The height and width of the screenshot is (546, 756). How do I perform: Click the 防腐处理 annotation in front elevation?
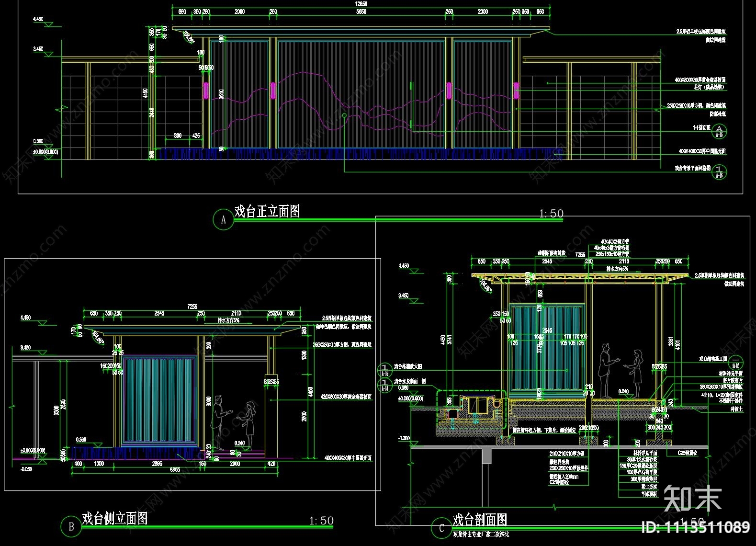[718, 114]
